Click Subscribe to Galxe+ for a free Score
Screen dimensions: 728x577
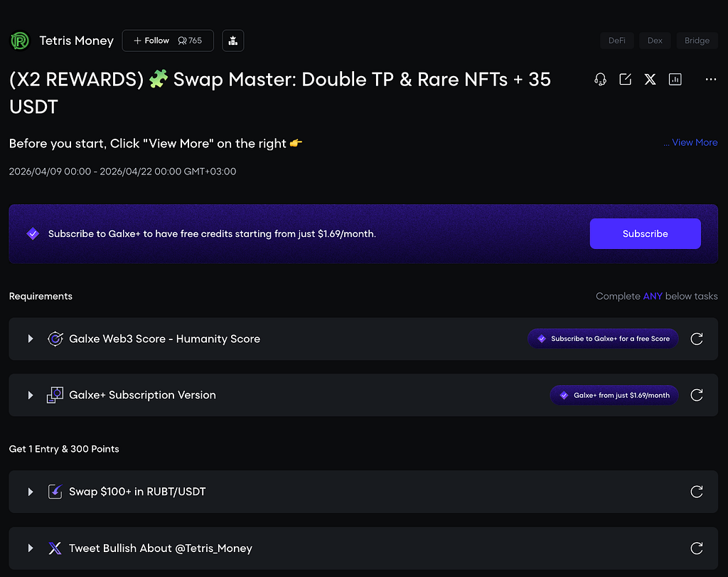tap(603, 339)
